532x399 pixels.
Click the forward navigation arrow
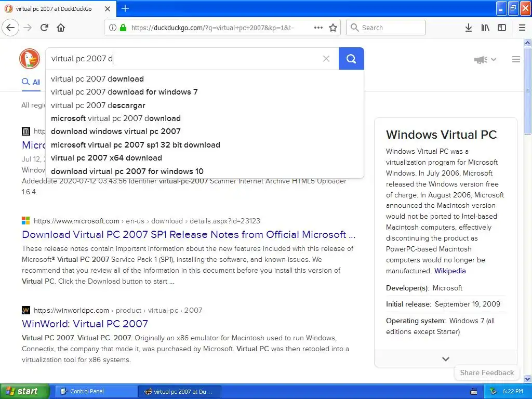point(28,28)
